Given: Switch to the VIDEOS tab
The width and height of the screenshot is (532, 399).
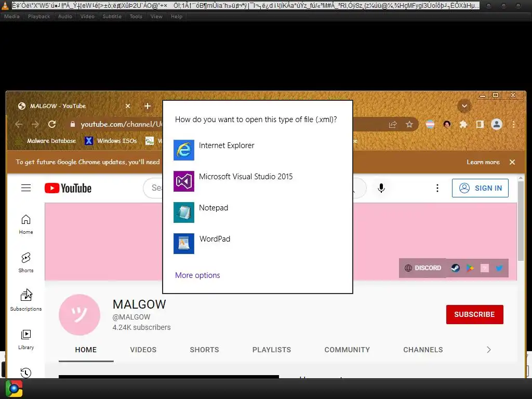Looking at the screenshot, I should (x=143, y=350).
